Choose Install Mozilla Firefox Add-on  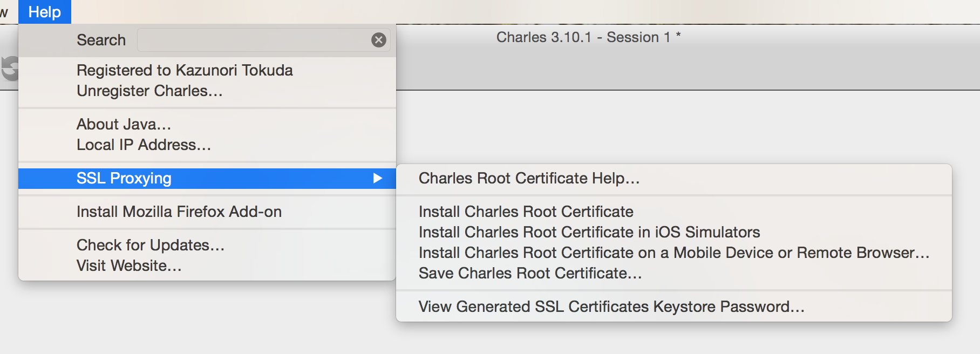point(207,212)
